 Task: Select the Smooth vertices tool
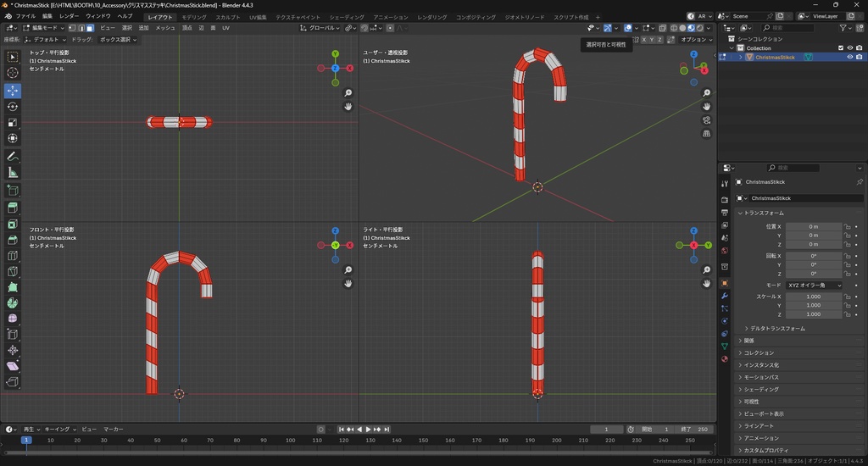(x=12, y=319)
